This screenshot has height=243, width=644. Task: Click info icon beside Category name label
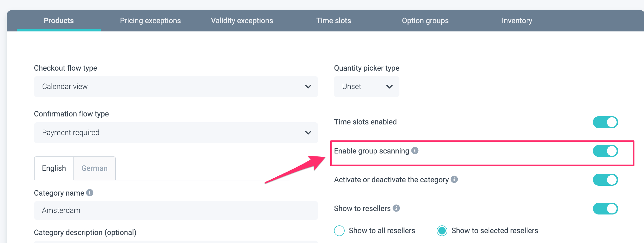(x=90, y=193)
